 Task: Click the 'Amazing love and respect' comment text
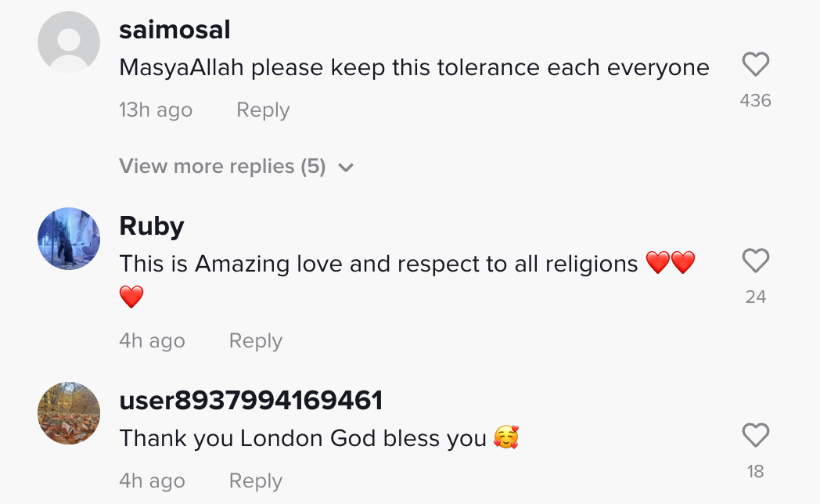(x=379, y=265)
